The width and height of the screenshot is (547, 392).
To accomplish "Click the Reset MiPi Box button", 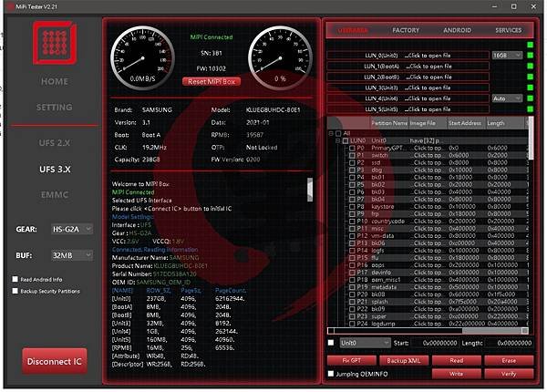I will pyautogui.click(x=212, y=82).
